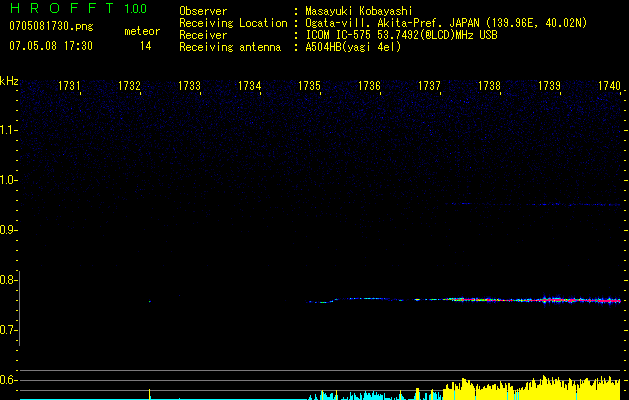Screen dimensions: 629x400
Task: Click the 0.7 kHz axis label
Action: pyautogui.click(x=7, y=330)
